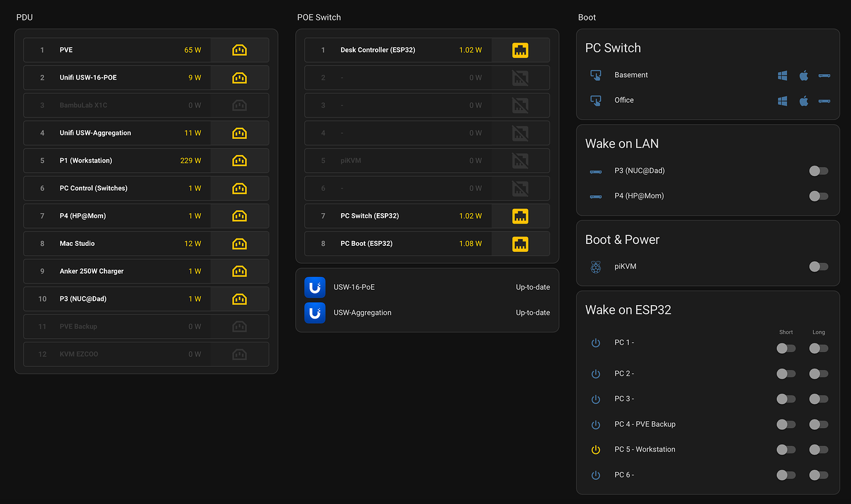Click the Unifi USW-Aggregation 11 W value

(193, 133)
